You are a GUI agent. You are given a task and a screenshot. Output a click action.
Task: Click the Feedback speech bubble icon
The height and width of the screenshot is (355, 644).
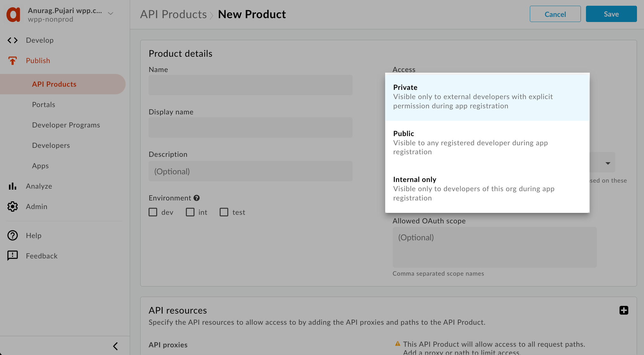pos(12,256)
